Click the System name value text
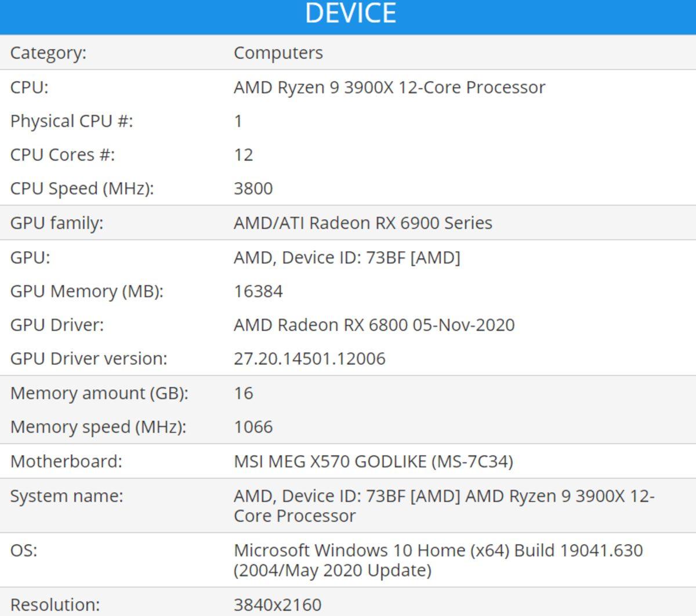 tap(444, 506)
